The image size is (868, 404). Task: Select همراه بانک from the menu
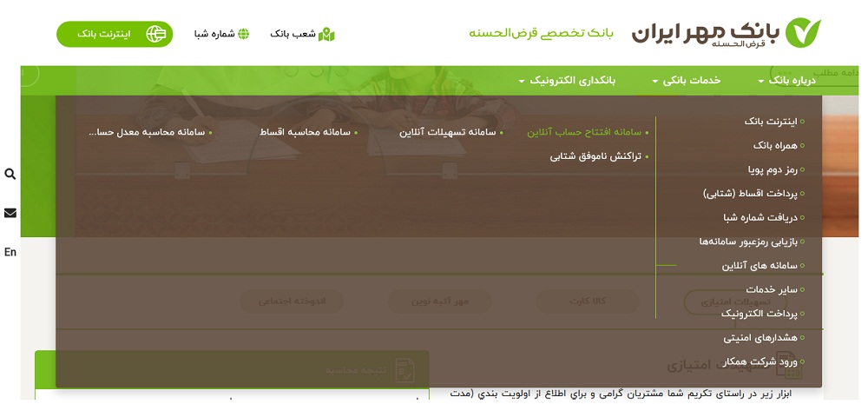tap(773, 145)
